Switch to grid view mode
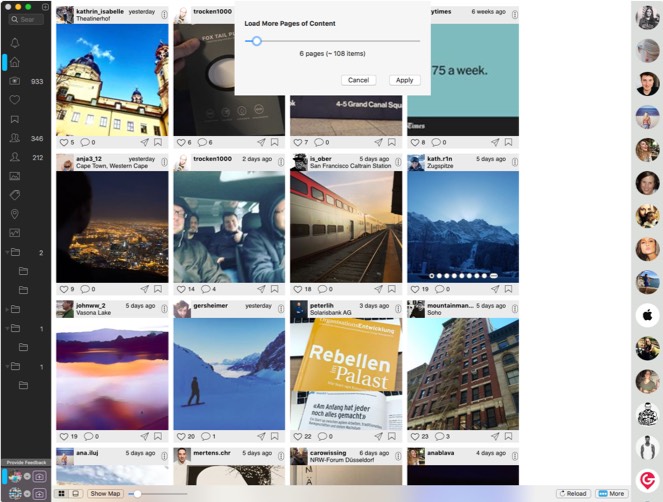 pyautogui.click(x=62, y=494)
